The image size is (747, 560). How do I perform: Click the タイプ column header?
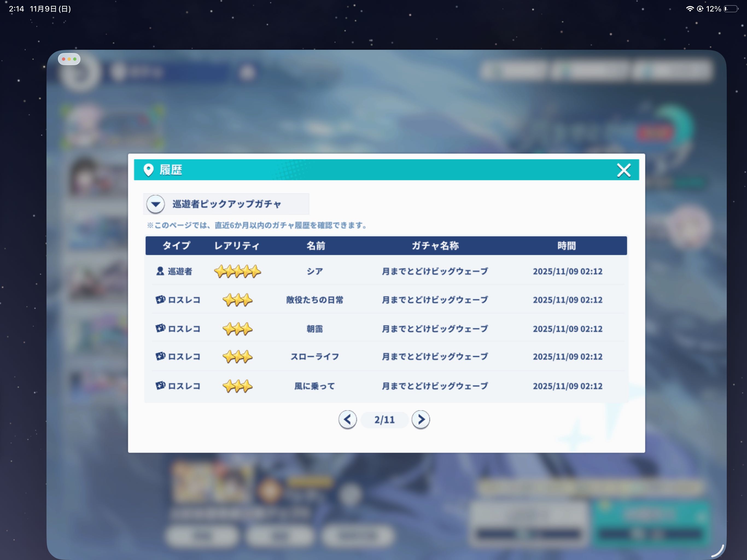point(176,246)
